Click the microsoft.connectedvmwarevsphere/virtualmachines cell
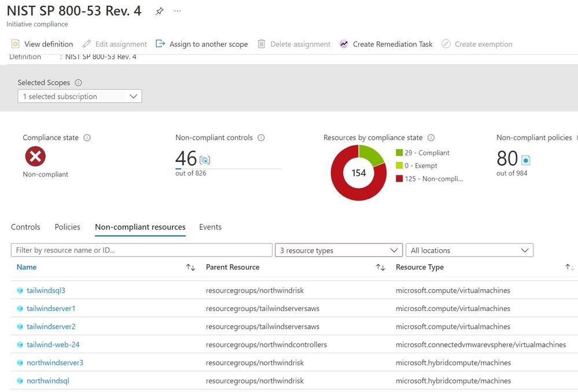This screenshot has height=392, width=578. (481, 345)
